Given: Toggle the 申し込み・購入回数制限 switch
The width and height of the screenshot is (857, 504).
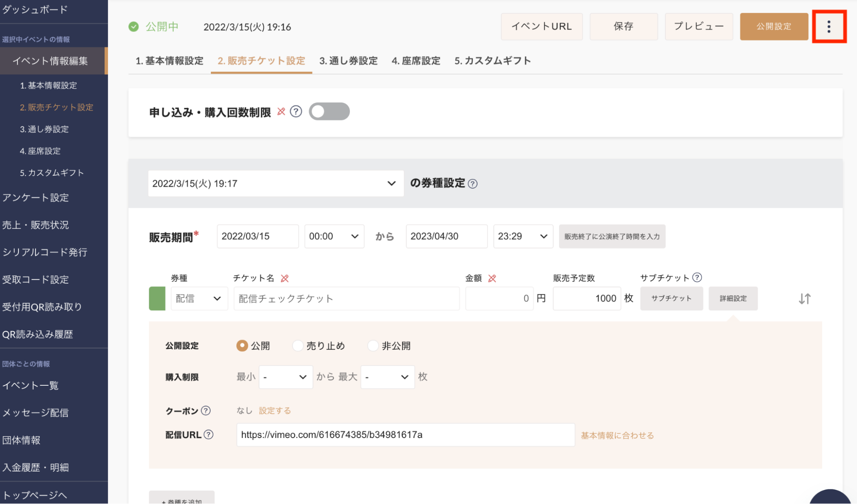Looking at the screenshot, I should point(329,111).
